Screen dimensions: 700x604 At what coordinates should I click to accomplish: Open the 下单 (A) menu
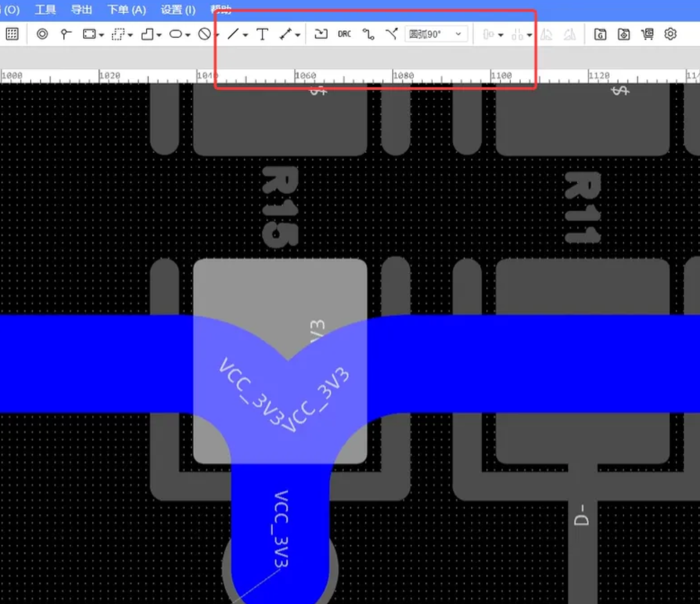[x=127, y=10]
